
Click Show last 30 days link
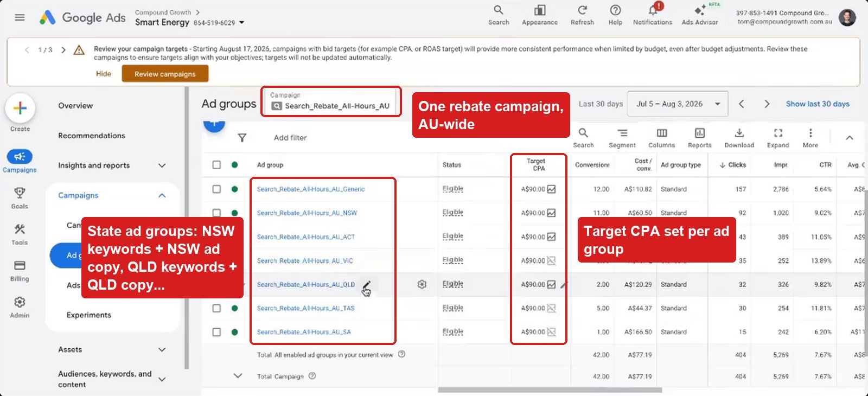(818, 104)
